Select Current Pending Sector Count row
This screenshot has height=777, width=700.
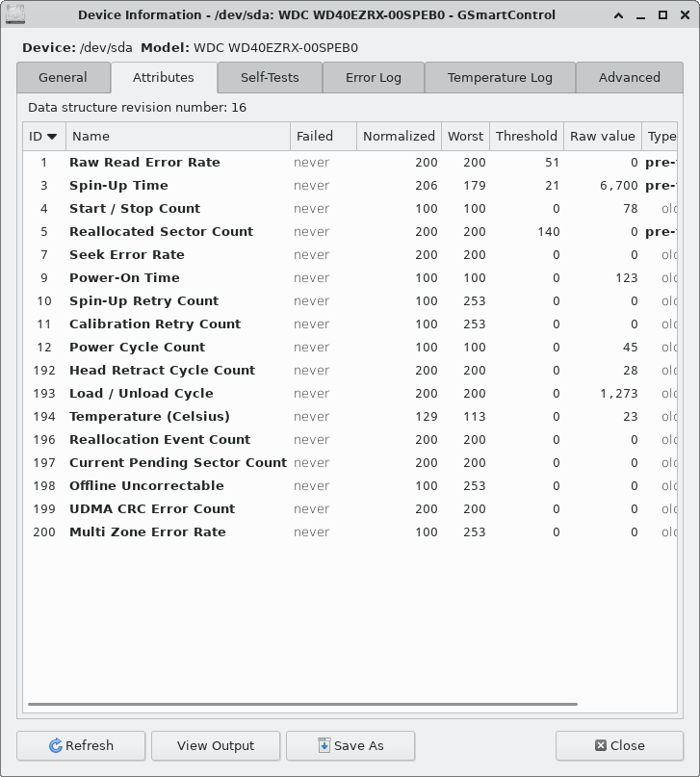[x=350, y=463]
